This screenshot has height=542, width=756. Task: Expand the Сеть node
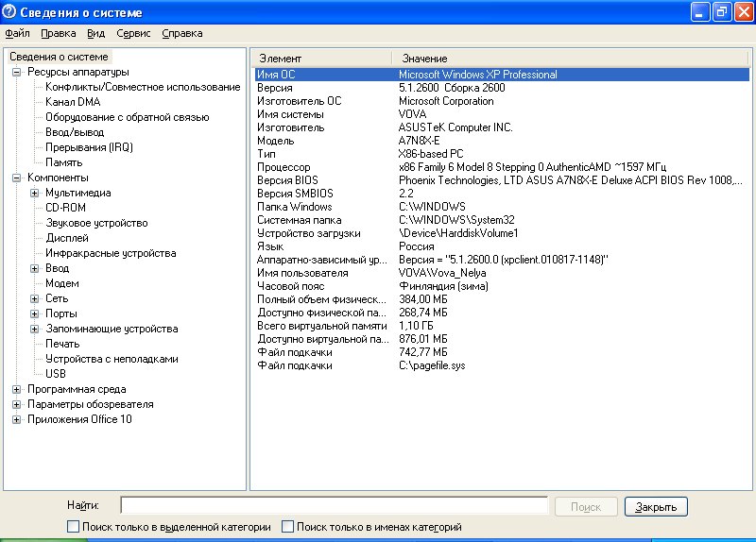pyautogui.click(x=34, y=298)
